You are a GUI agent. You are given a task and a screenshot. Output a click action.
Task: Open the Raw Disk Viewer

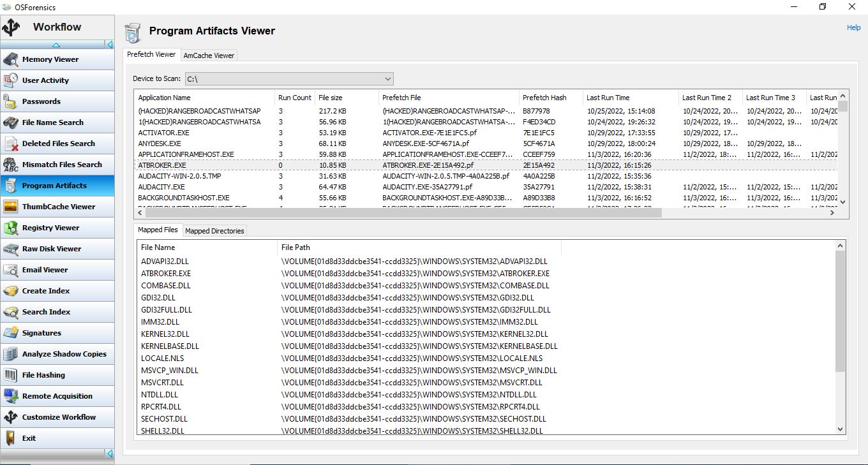pyautogui.click(x=57, y=249)
